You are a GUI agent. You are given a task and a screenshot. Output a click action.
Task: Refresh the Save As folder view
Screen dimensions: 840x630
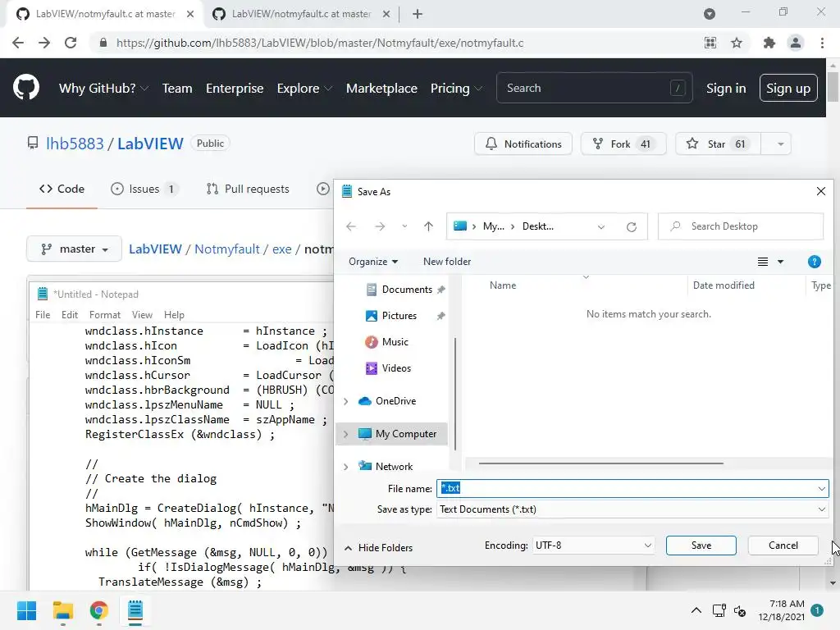632,226
